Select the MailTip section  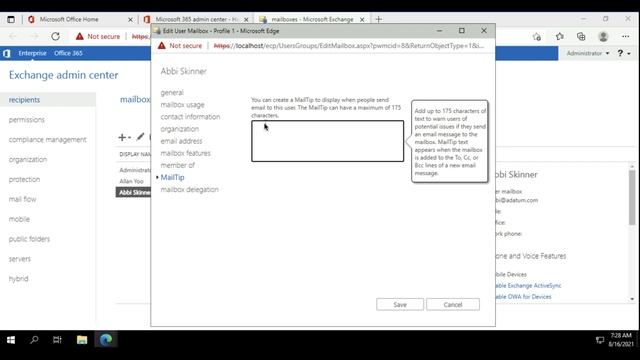pyautogui.click(x=172, y=178)
